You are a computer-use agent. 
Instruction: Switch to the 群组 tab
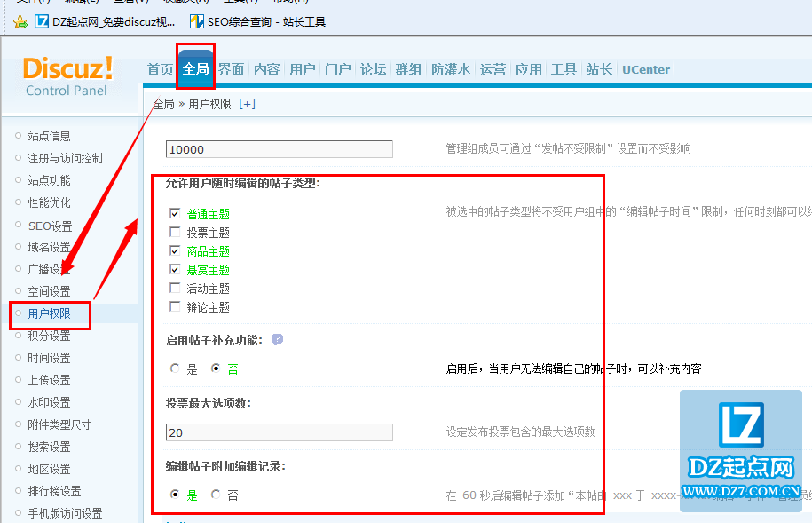408,69
